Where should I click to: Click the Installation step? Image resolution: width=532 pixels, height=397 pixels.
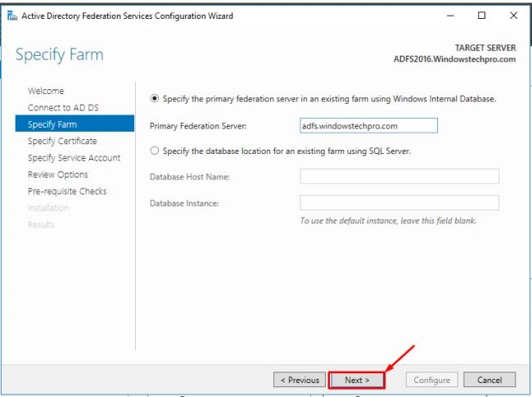(48, 208)
